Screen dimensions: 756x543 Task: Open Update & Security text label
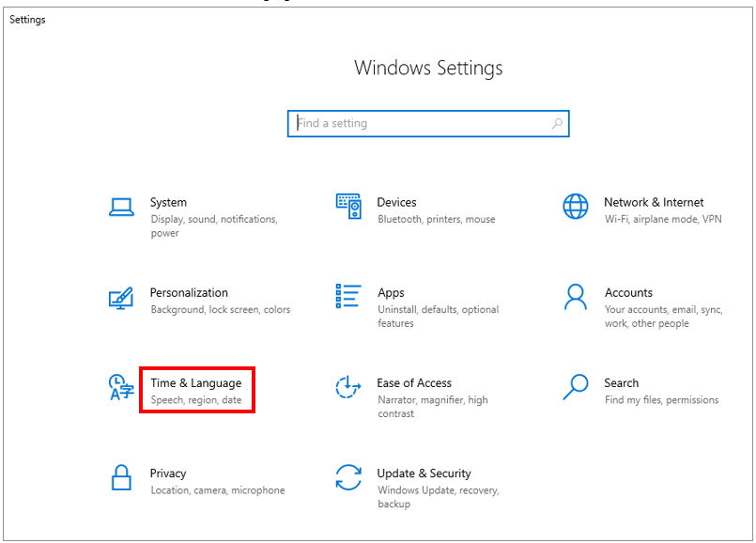click(424, 473)
